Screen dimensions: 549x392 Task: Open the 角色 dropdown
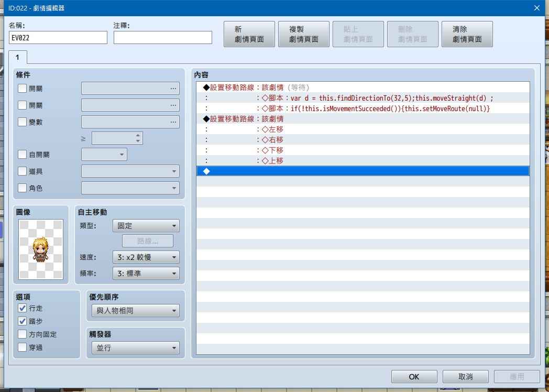(130, 188)
